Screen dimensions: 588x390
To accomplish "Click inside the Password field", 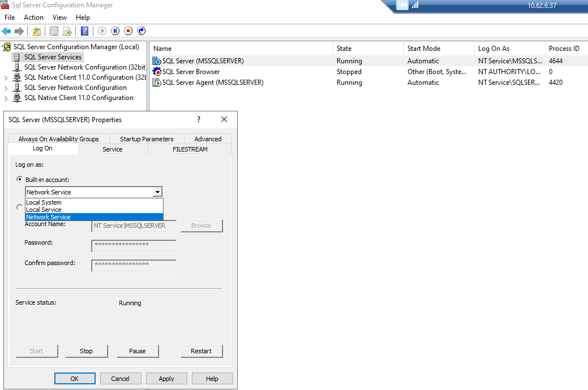I will coord(134,245).
